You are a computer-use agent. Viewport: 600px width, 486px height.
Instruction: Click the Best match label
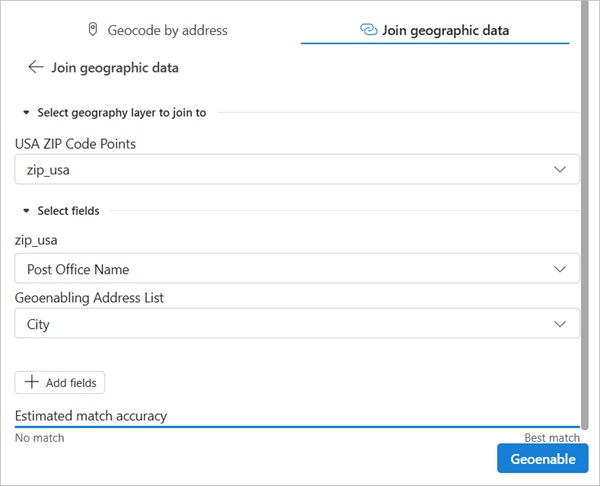coord(551,438)
